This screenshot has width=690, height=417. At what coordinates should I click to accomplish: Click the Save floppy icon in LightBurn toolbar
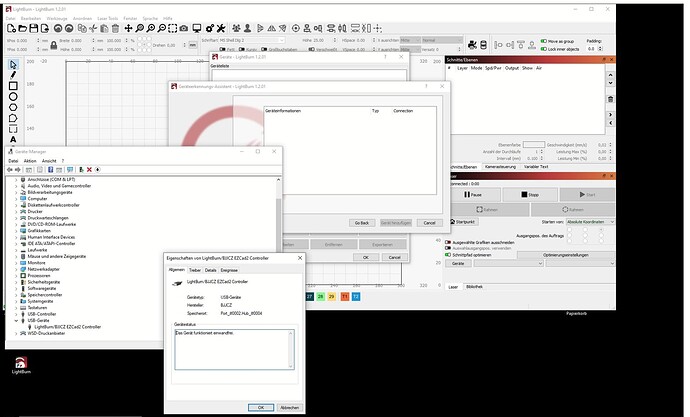pyautogui.click(x=33, y=29)
